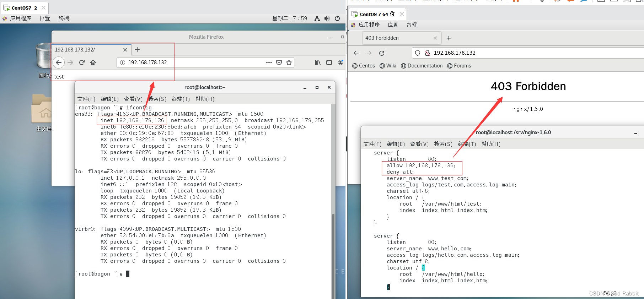Switch to CentOS7_2 VM tab
Screen dimensions: 644x299
tap(25, 7)
